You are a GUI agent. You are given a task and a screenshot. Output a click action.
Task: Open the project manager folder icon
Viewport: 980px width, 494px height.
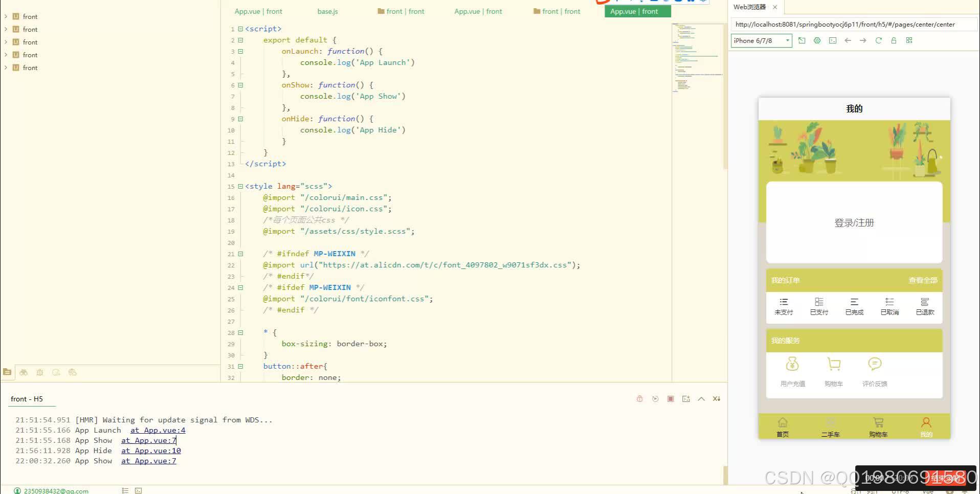7,372
